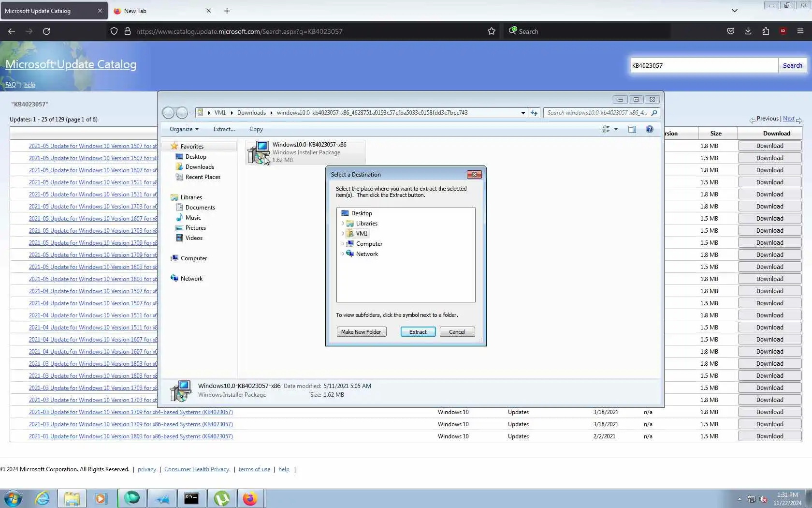Image resolution: width=812 pixels, height=508 pixels.
Task: Go to the Next page of results
Action: (x=788, y=119)
